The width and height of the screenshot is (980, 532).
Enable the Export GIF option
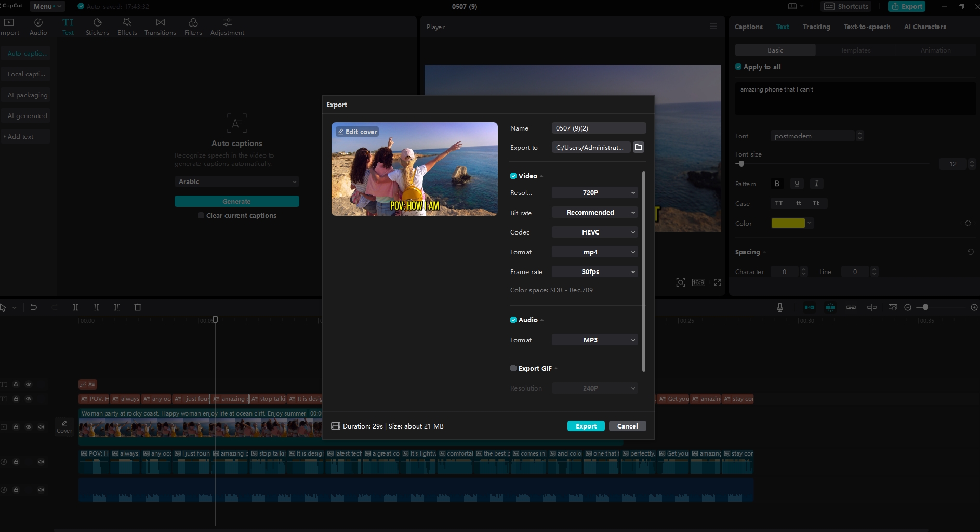tap(513, 368)
